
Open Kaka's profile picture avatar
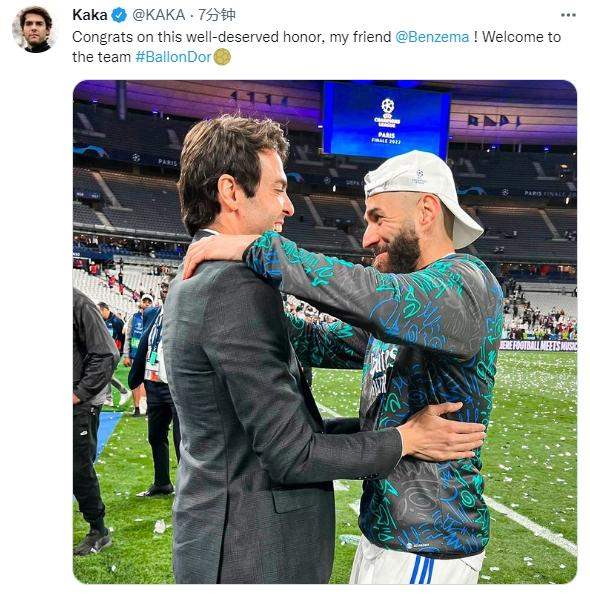tap(35, 29)
